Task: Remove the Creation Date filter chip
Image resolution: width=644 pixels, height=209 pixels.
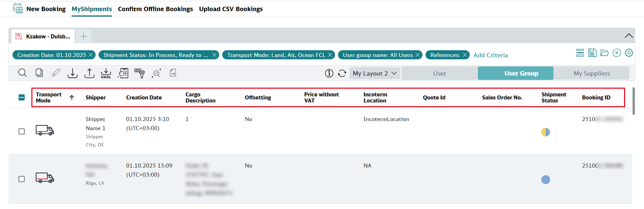Action: (91, 55)
